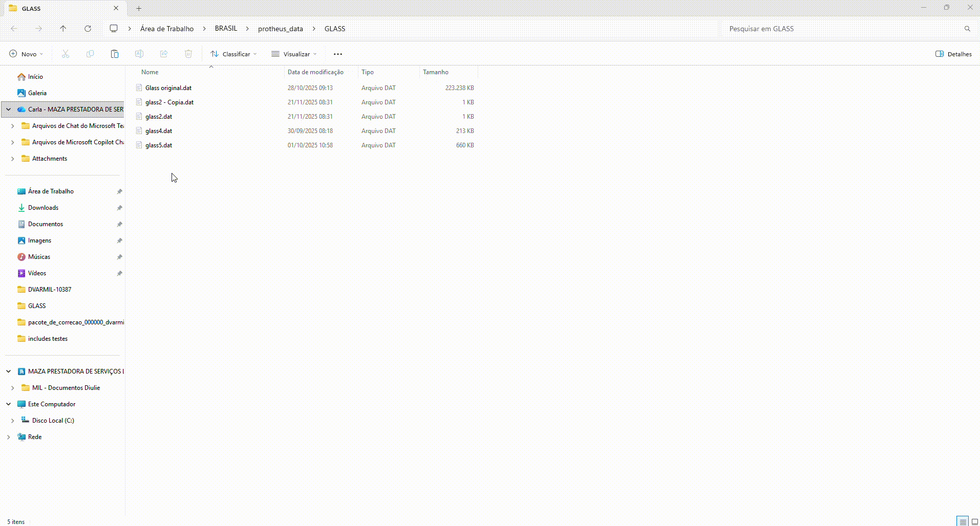Navigate to protheus_data breadcrumb
Viewport: 980px width, 526px height.
point(281,29)
